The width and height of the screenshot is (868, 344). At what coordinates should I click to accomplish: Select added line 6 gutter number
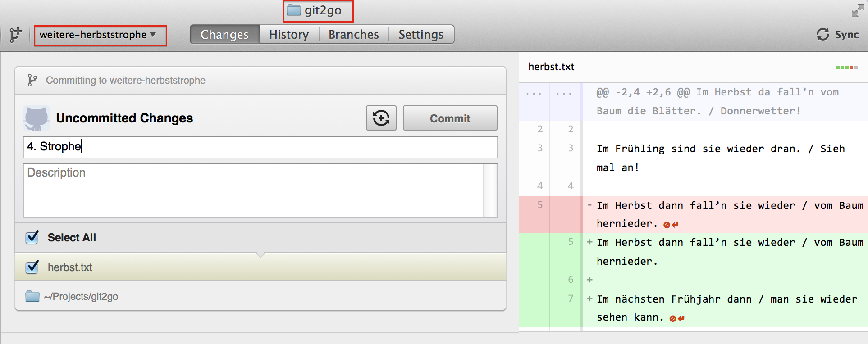click(571, 280)
